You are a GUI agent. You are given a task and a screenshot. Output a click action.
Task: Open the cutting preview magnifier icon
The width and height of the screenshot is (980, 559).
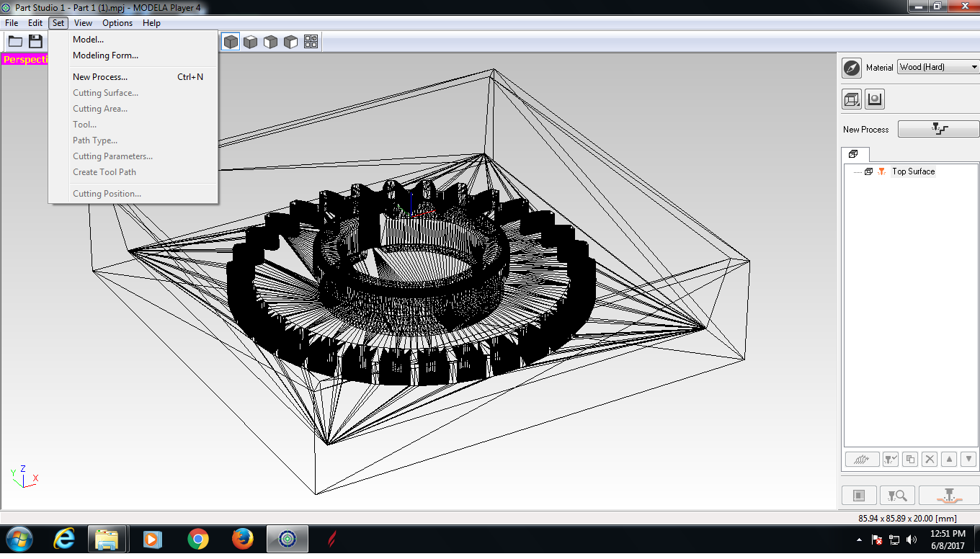pyautogui.click(x=898, y=496)
